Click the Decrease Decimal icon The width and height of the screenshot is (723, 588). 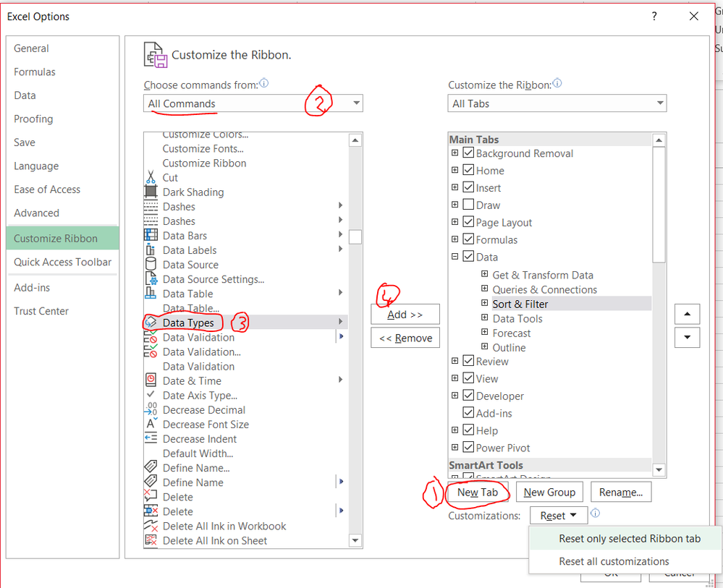(151, 409)
